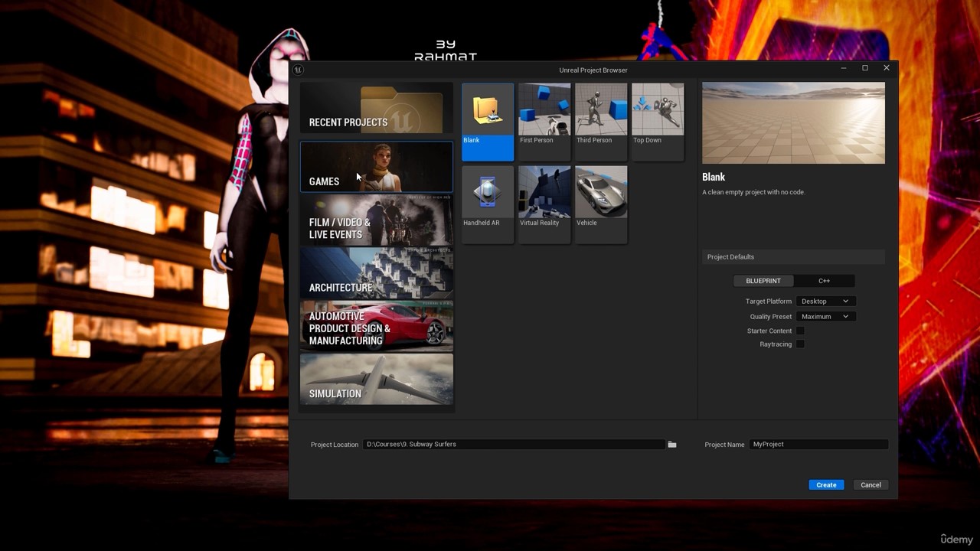Image resolution: width=980 pixels, height=551 pixels.
Task: Open Automotive Product Design & Manufacturing category
Action: pos(376,326)
